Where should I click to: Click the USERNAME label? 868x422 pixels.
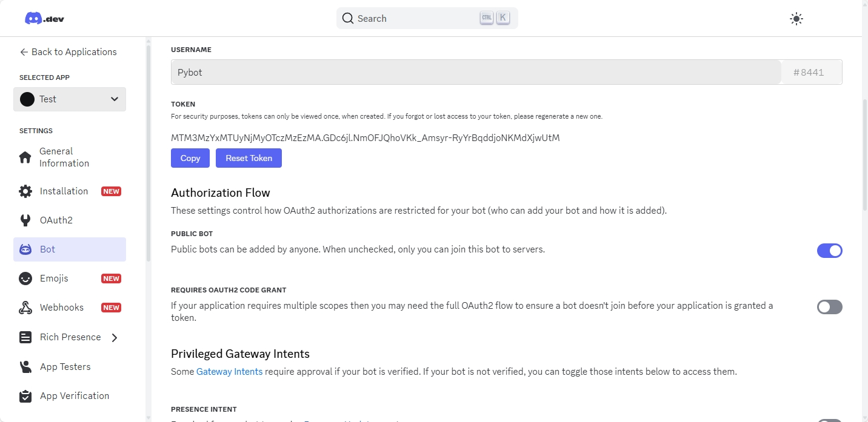[191, 50]
